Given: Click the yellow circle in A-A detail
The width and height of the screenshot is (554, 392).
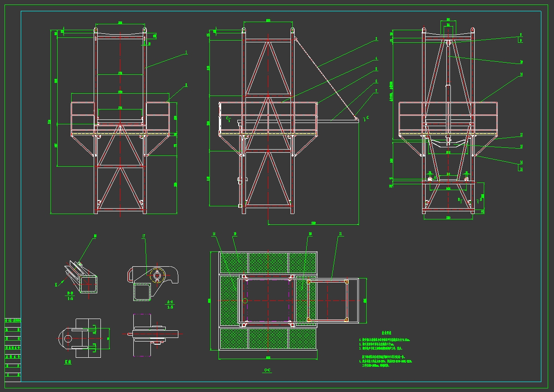Looking at the screenshot, I should point(157,275).
